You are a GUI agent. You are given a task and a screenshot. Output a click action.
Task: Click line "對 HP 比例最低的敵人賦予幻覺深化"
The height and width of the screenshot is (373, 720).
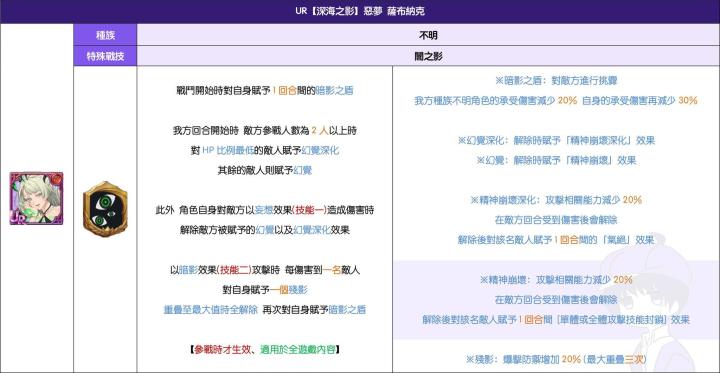point(265,151)
